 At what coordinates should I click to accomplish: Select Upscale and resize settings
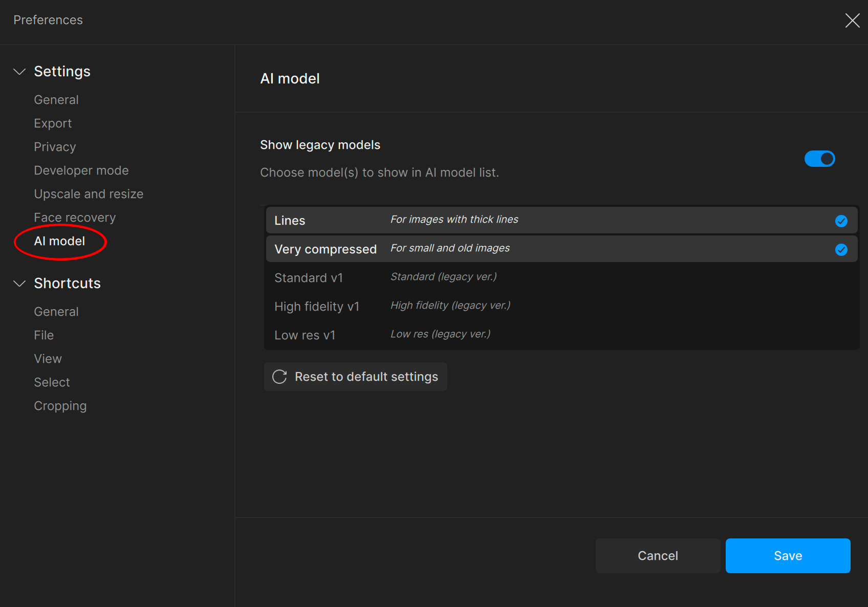coord(89,194)
